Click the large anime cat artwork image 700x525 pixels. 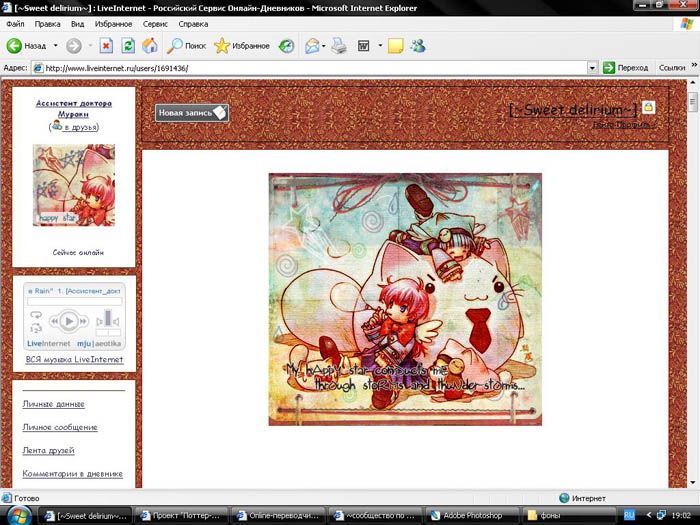(x=405, y=299)
